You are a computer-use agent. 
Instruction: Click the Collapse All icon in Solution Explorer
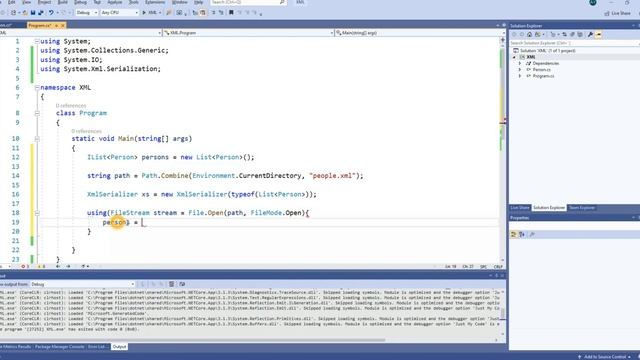click(572, 35)
